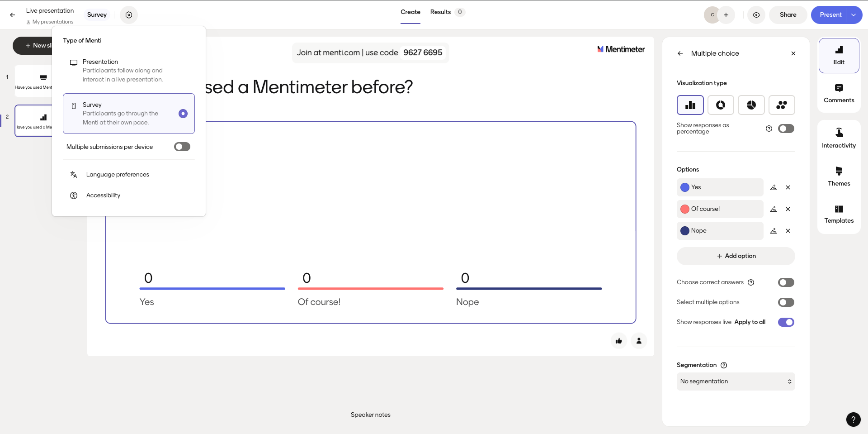Select the dots visualization type
The width and height of the screenshot is (868, 434).
(x=782, y=105)
